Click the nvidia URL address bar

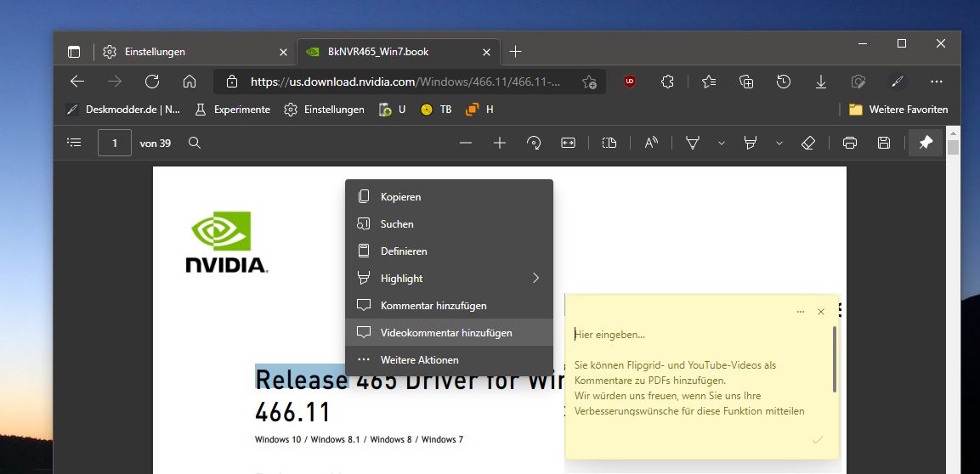point(409,82)
